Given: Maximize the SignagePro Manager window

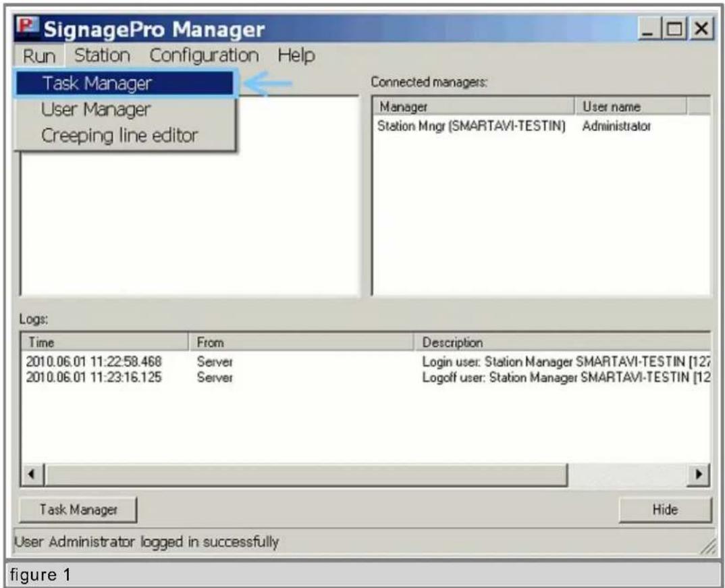Looking at the screenshot, I should 674,29.
